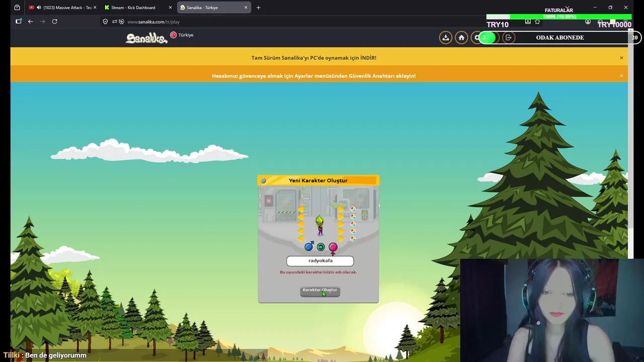Close the orange security key banner
Viewport: 644px width, 362px height.
point(621,76)
